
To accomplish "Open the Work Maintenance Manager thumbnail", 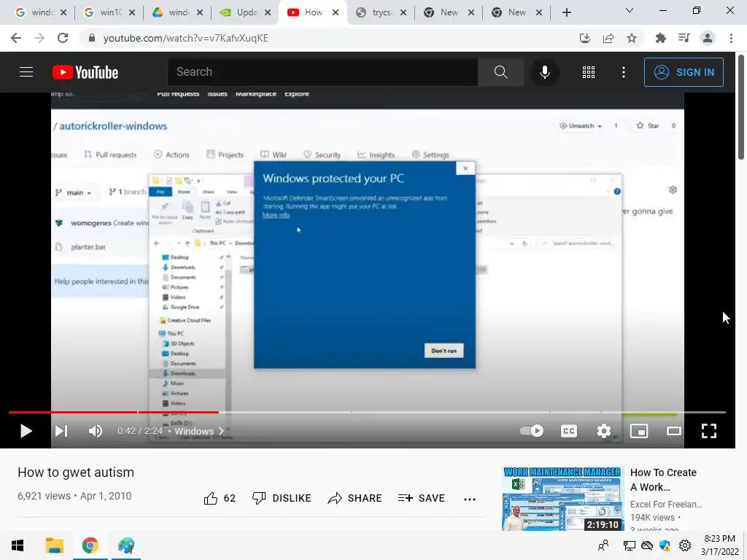I will (x=562, y=498).
